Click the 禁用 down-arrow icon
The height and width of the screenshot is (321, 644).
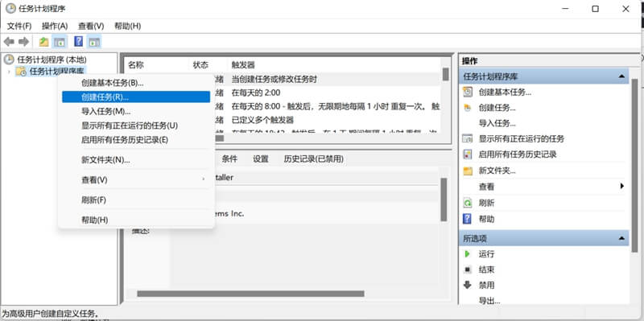468,285
